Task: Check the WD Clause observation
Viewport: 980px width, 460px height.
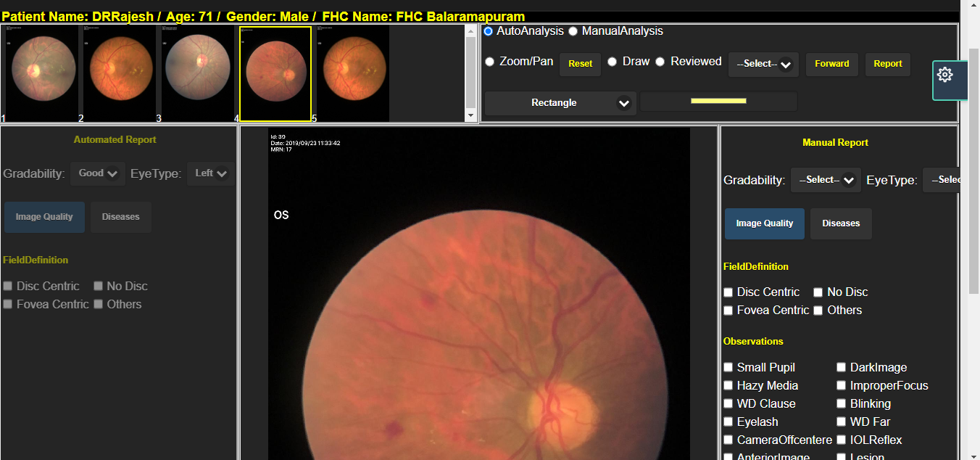Action: (x=728, y=404)
